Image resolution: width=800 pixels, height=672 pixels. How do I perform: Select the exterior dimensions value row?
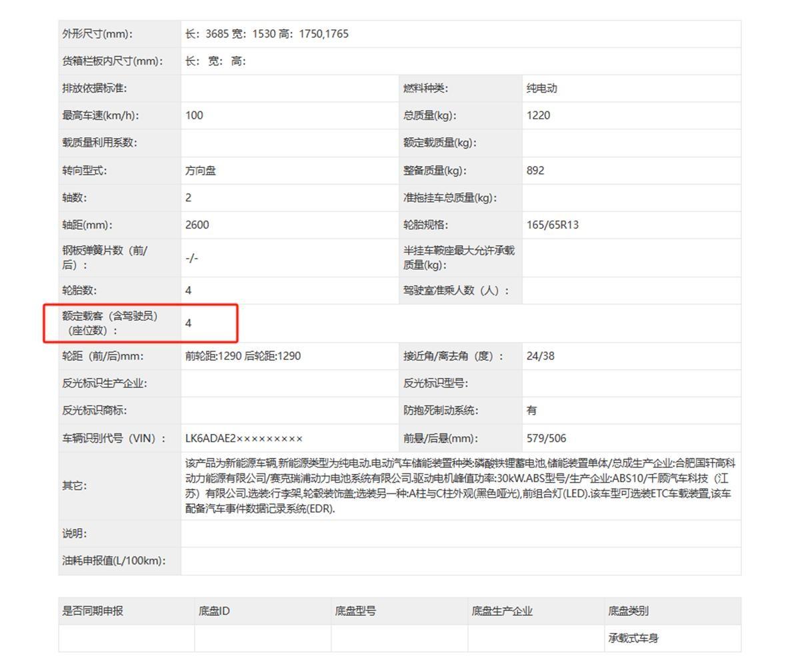tap(267, 34)
